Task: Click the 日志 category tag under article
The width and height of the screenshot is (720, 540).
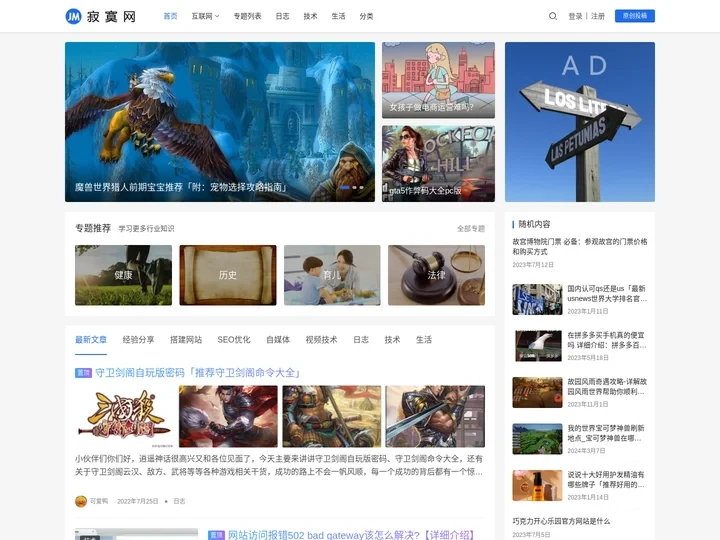Action: click(x=180, y=501)
